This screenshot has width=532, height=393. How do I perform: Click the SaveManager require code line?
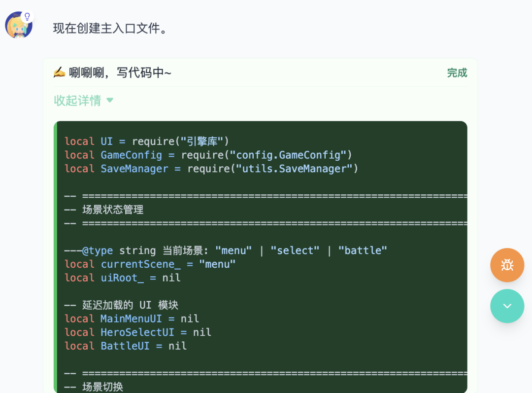click(x=211, y=169)
